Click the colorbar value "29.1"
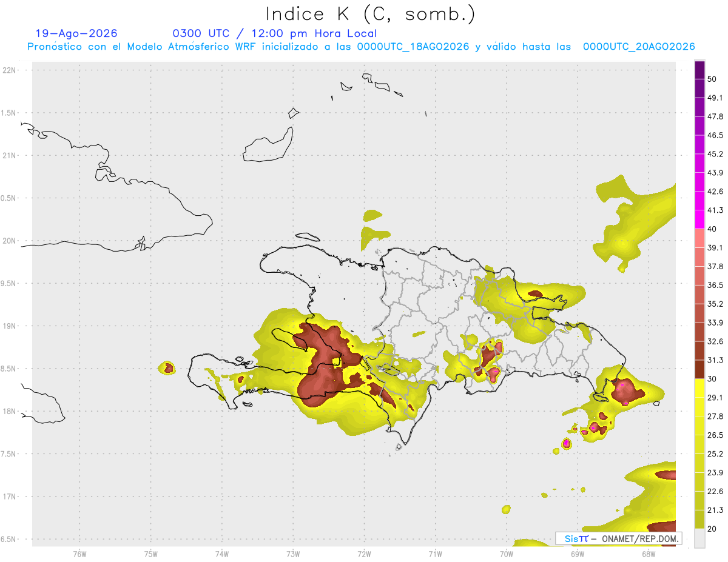The image size is (728, 562). pos(715,398)
